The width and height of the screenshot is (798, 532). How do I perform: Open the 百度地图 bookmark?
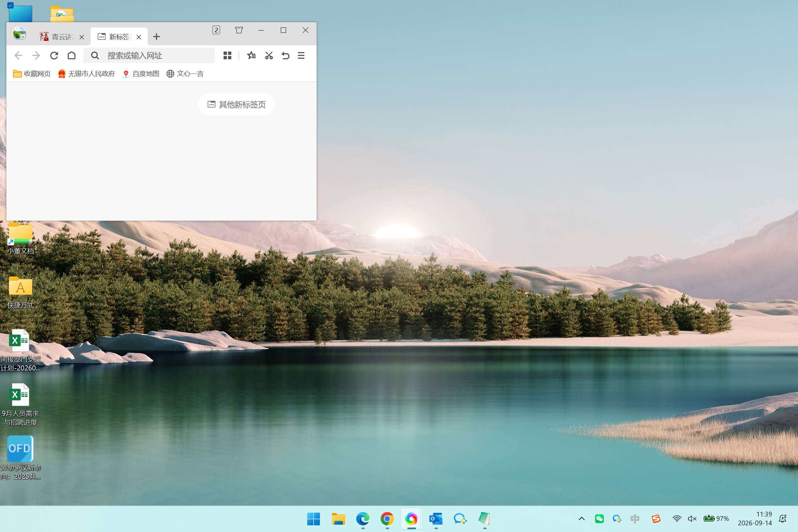point(141,73)
